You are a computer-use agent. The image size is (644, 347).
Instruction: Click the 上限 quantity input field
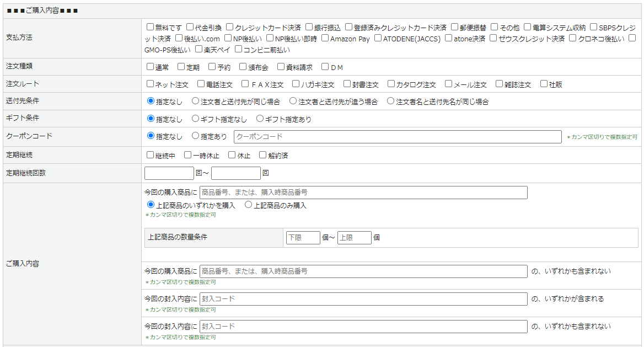tap(354, 238)
